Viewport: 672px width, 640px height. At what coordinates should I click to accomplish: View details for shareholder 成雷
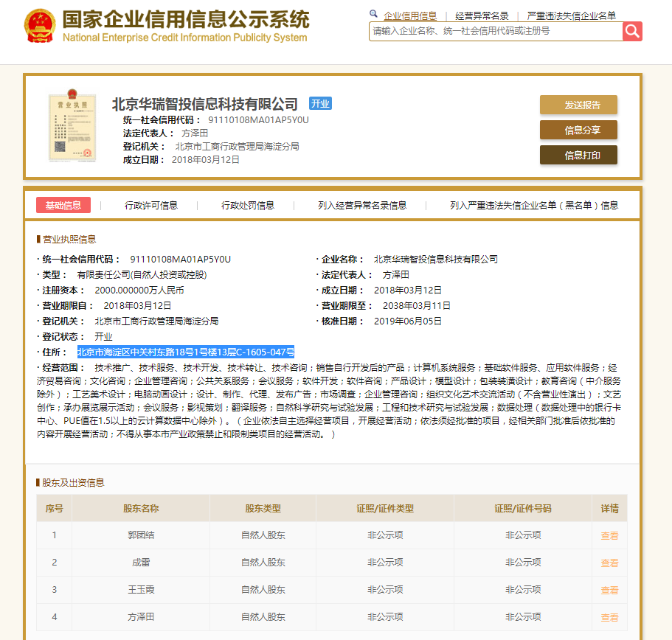coord(609,563)
